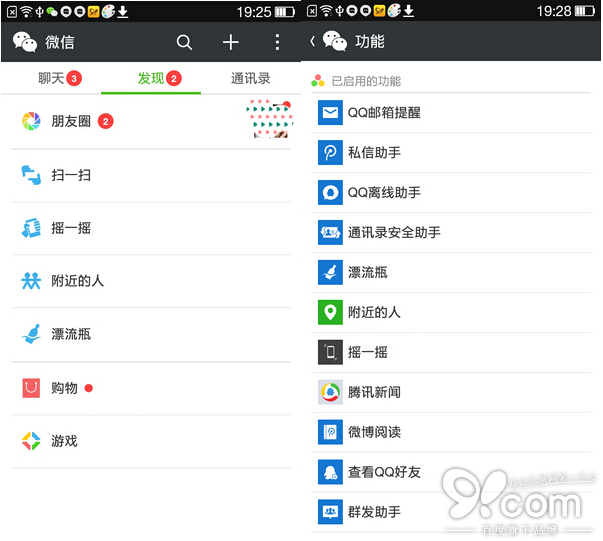Tap the WeChat logo in left screen header

click(x=25, y=42)
